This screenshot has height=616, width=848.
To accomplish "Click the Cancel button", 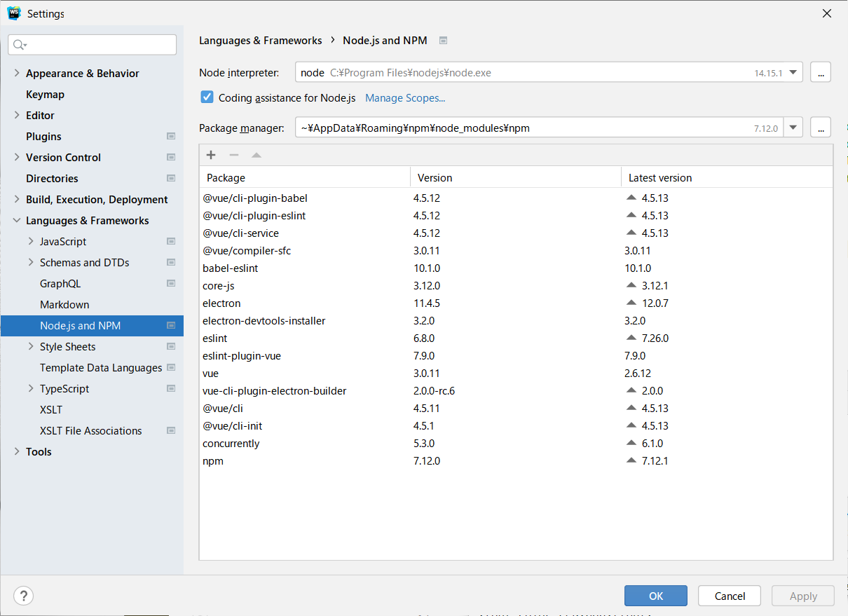I will click(730, 596).
